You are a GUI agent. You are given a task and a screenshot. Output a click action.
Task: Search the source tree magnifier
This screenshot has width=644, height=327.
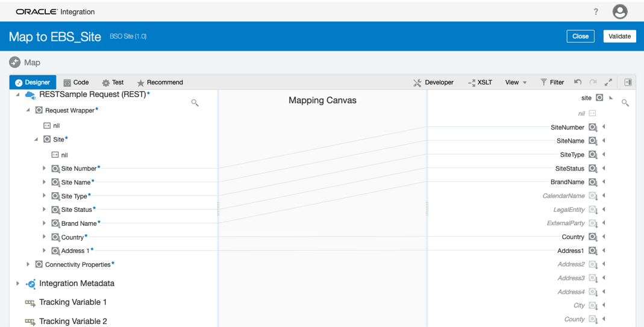195,103
